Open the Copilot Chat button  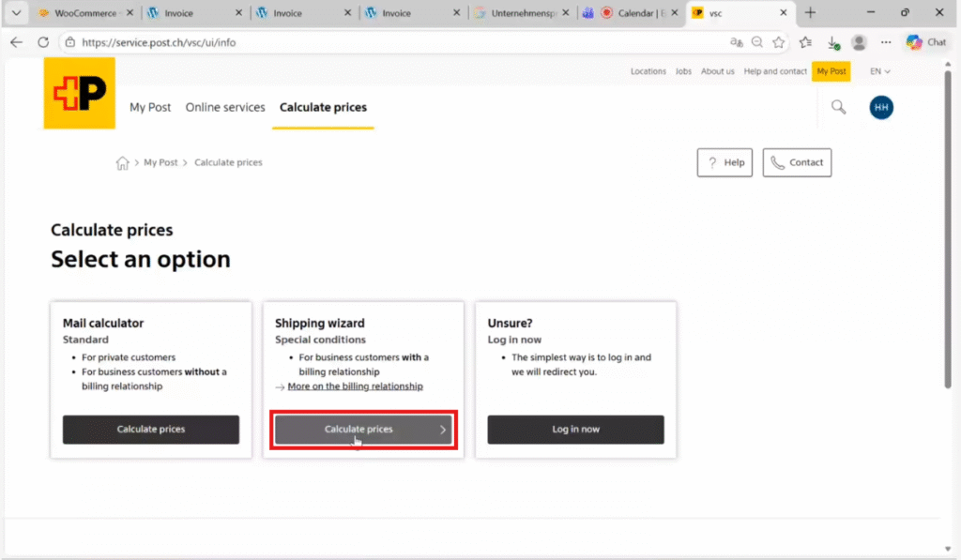[926, 42]
